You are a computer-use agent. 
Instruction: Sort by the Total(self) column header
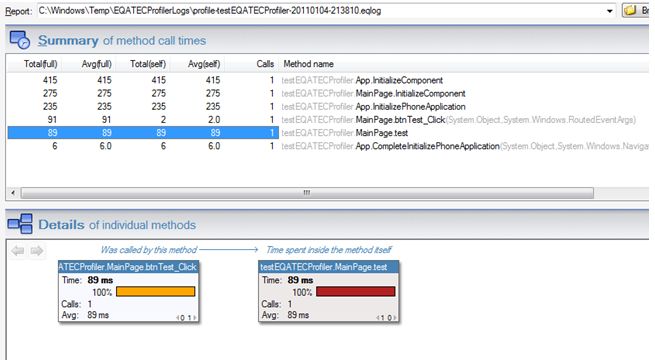point(148,64)
